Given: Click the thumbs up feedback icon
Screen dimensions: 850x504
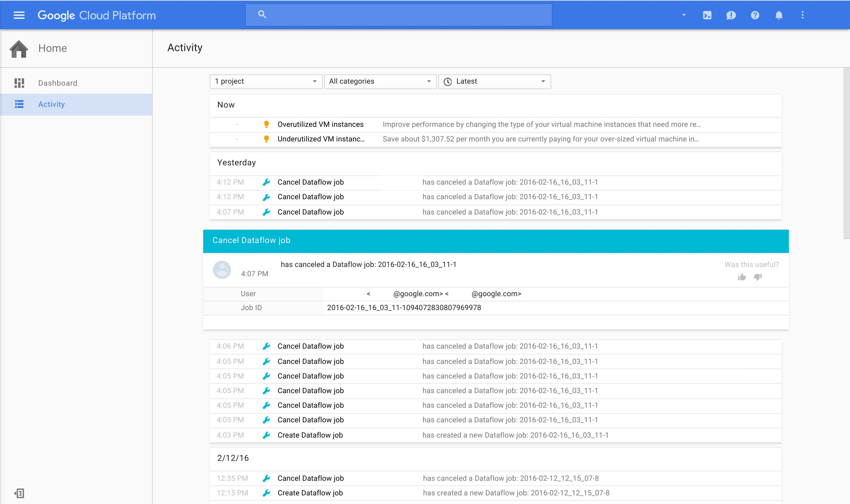Looking at the screenshot, I should click(742, 277).
